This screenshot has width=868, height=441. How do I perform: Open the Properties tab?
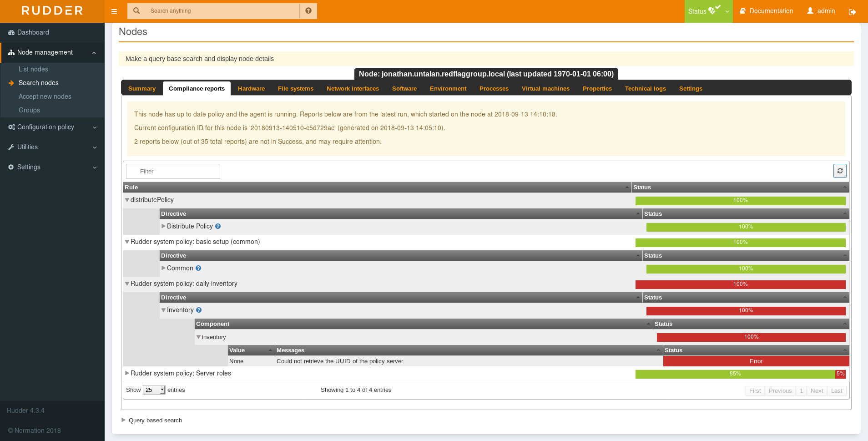[x=597, y=88]
